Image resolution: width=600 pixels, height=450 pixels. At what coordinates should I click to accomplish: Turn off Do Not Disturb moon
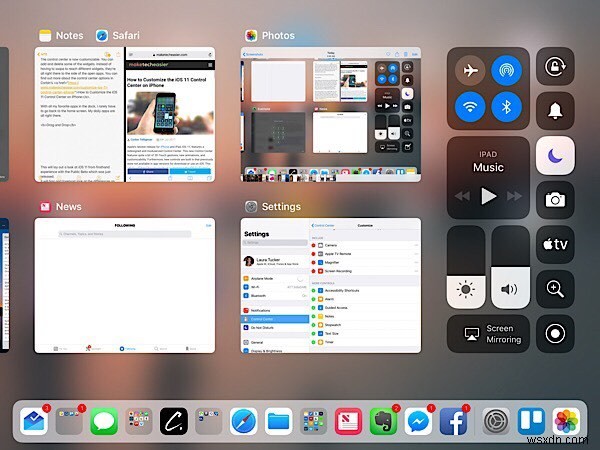[x=555, y=156]
